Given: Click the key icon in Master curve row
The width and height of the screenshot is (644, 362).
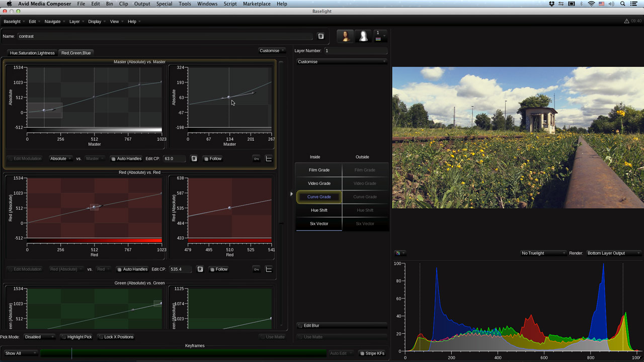Looking at the screenshot, I should pos(256,159).
